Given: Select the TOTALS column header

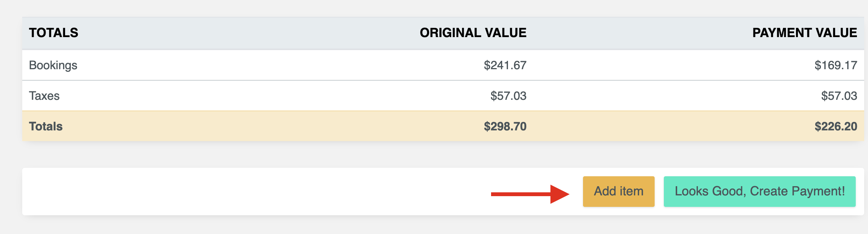Looking at the screenshot, I should [54, 33].
